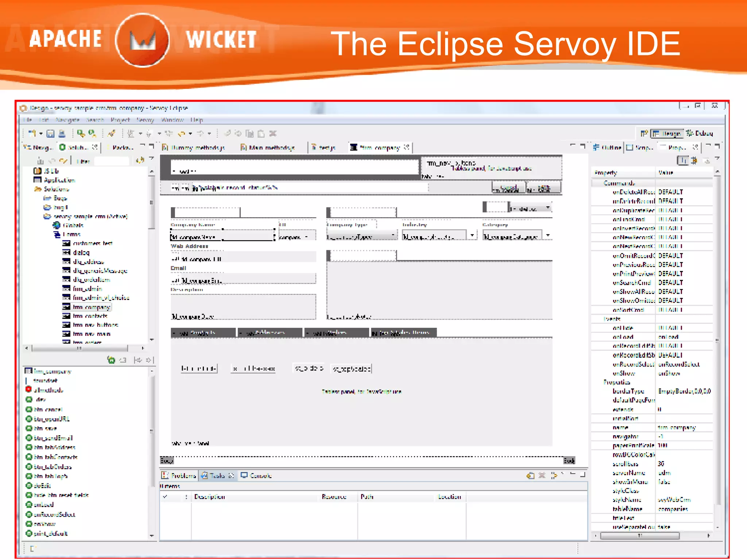Click the Undo arrow in the toolbar
747x560 pixels.
181,134
